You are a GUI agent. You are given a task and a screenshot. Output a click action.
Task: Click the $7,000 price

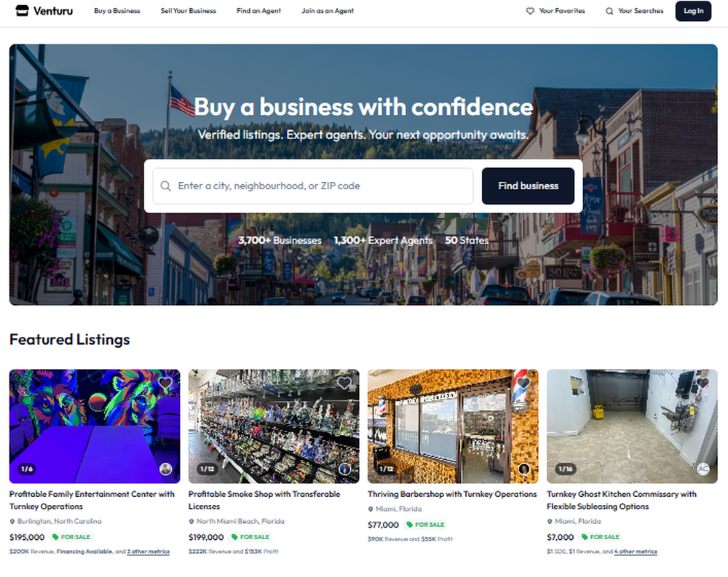pos(561,537)
